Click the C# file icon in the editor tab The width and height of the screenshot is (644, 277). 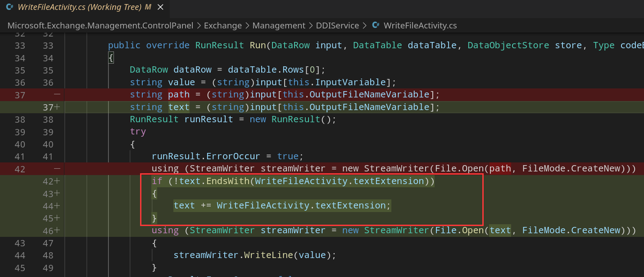tap(9, 7)
